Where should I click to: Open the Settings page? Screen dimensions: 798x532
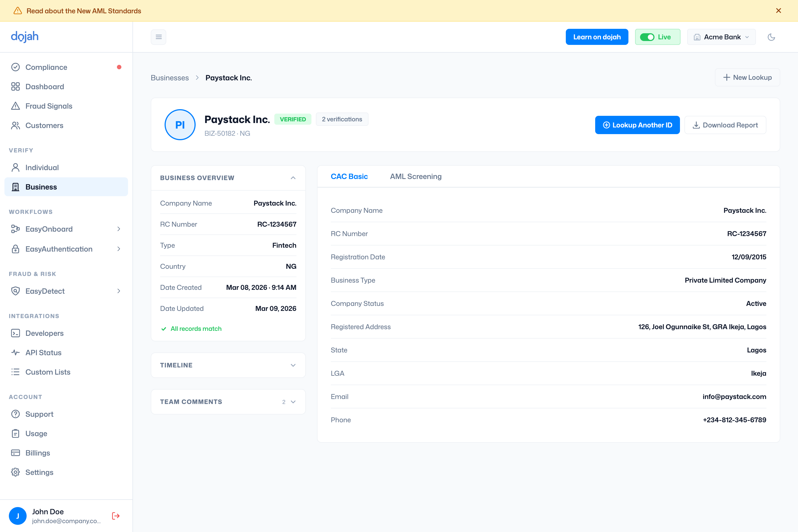(66, 472)
